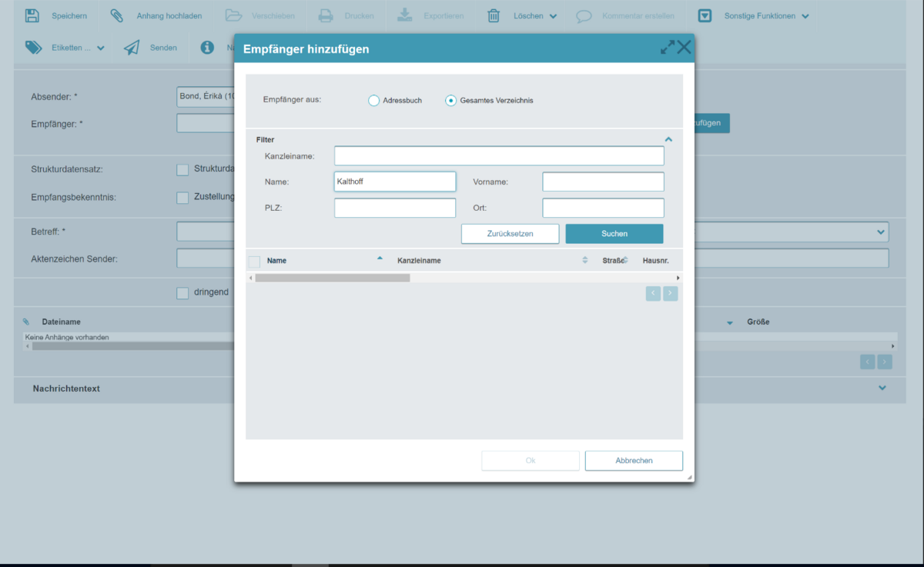This screenshot has width=924, height=567.
Task: Click the Senden paper plane icon
Action: pyautogui.click(x=132, y=48)
